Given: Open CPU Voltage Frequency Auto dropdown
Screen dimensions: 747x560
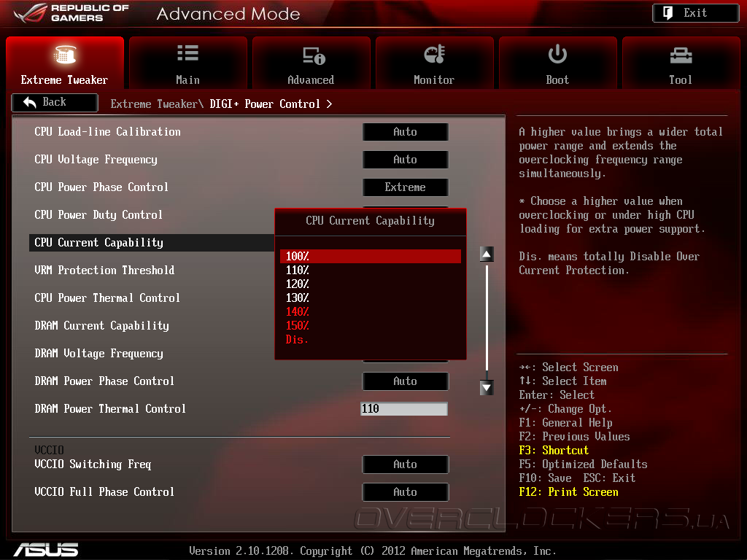Looking at the screenshot, I should click(x=405, y=160).
